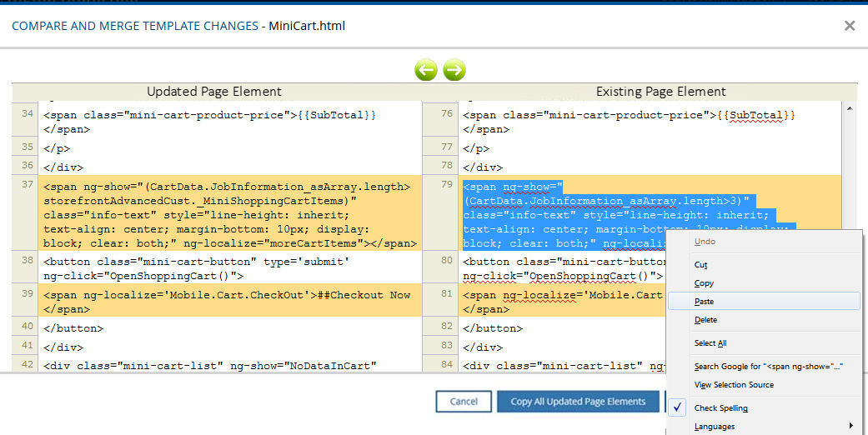
Task: Click the scrollbar up arrow in the Existing pane
Action: coord(850,108)
